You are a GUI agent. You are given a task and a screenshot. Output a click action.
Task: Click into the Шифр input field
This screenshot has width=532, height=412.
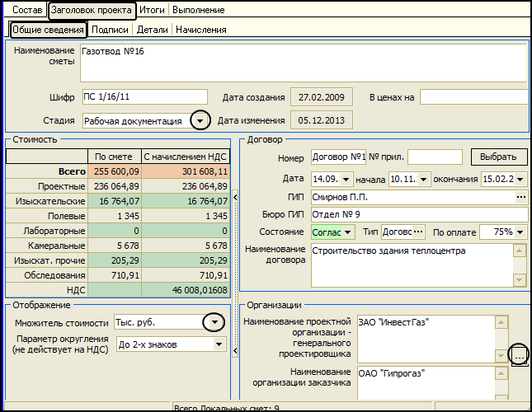144,97
